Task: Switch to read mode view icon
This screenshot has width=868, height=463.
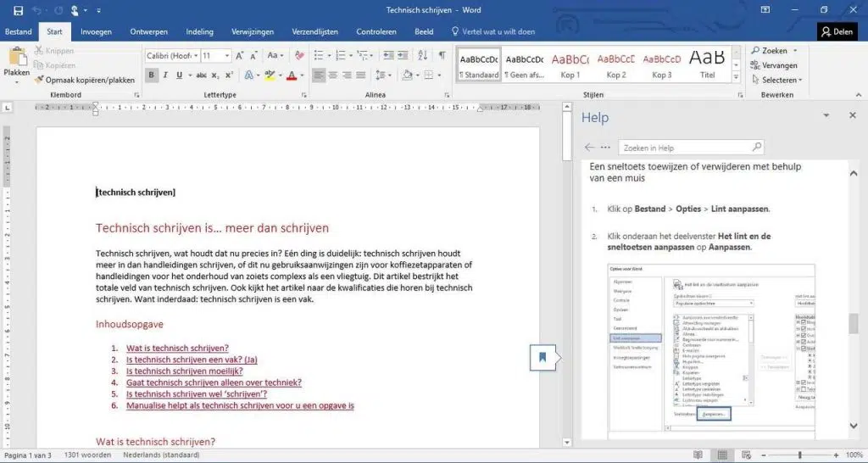Action: [x=698, y=455]
